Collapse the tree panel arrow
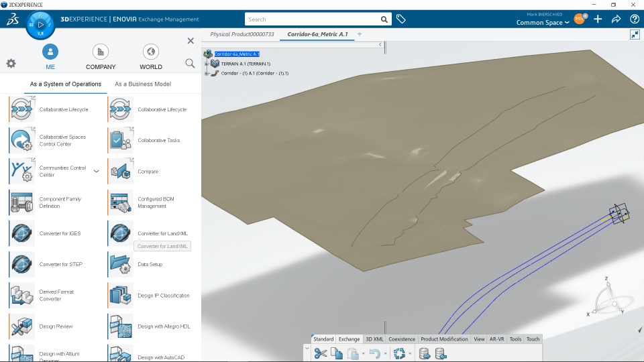This screenshot has height=362, width=644. 380,44
